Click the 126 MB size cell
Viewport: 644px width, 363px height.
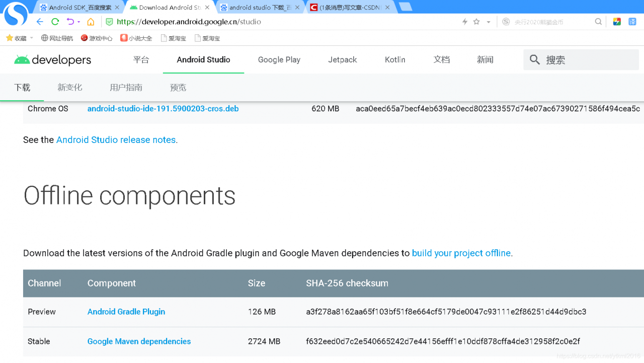pyautogui.click(x=262, y=312)
